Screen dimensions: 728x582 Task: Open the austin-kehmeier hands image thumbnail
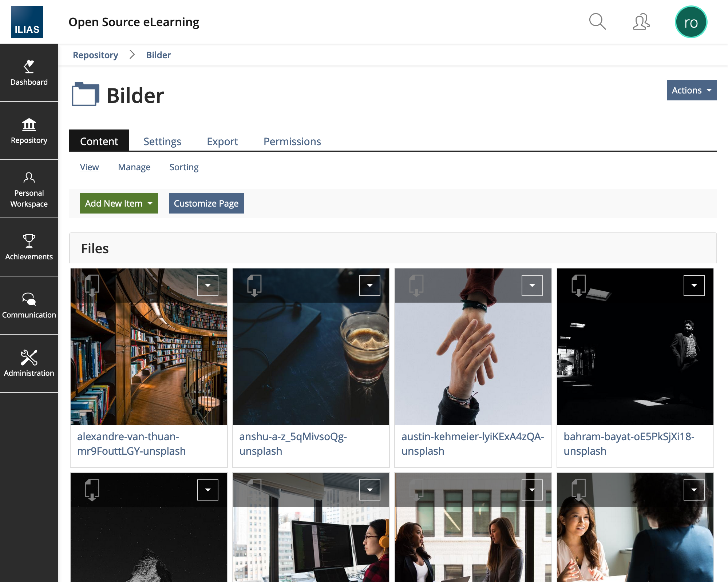[473, 364]
